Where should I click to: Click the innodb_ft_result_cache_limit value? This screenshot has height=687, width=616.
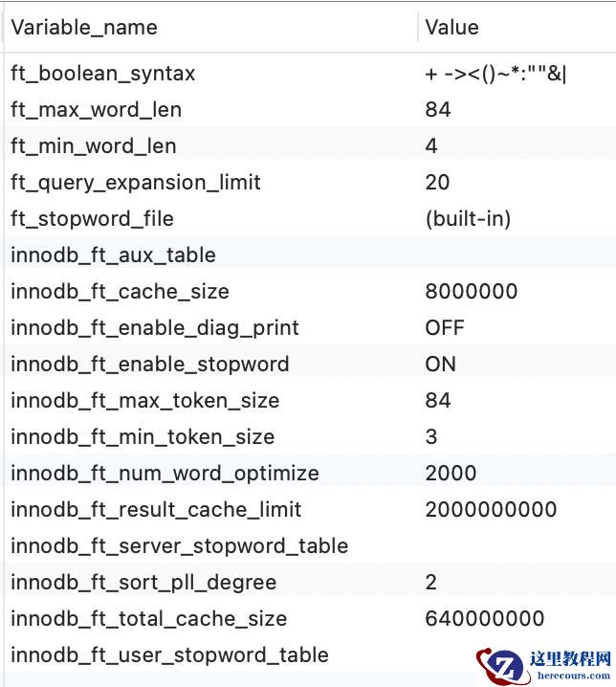tap(491, 510)
